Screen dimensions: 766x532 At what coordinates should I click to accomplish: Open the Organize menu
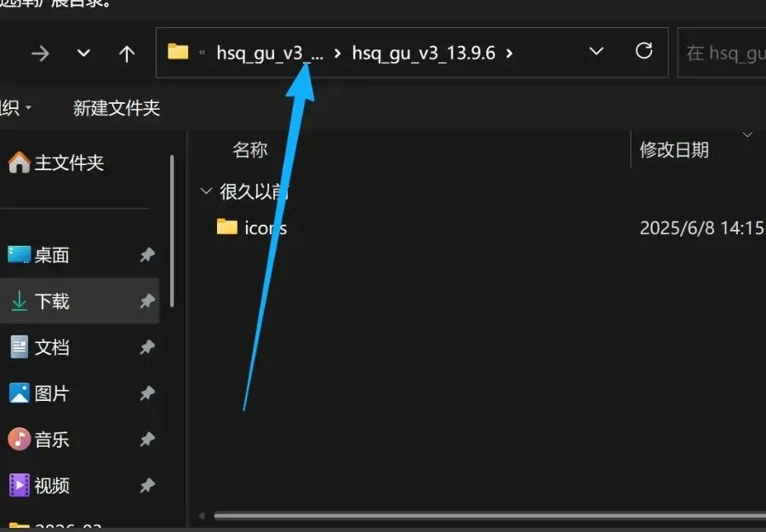pos(14,107)
